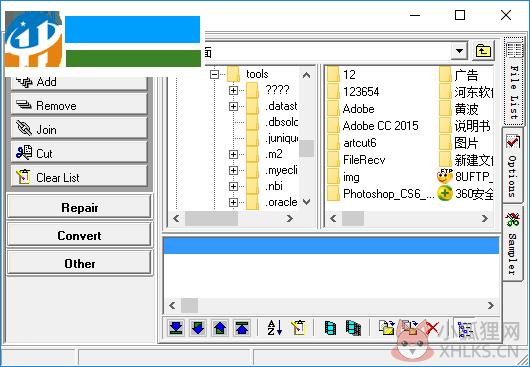This screenshot has width=530, height=367.
Task: Click the Add button
Action: (x=79, y=82)
